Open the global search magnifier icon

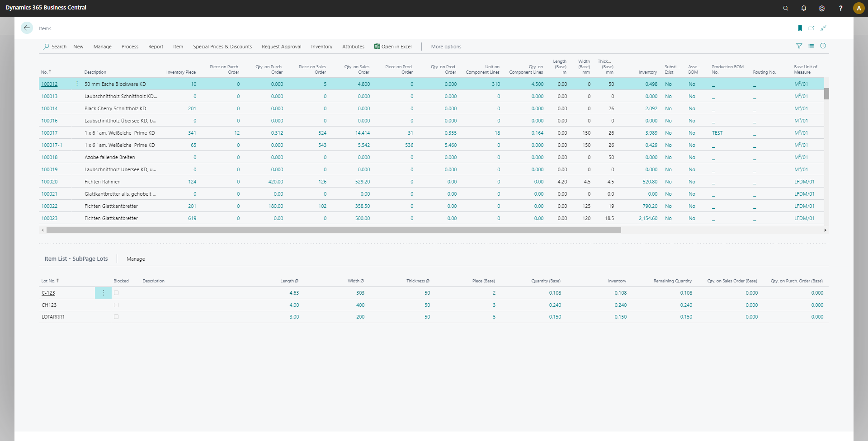(x=786, y=8)
